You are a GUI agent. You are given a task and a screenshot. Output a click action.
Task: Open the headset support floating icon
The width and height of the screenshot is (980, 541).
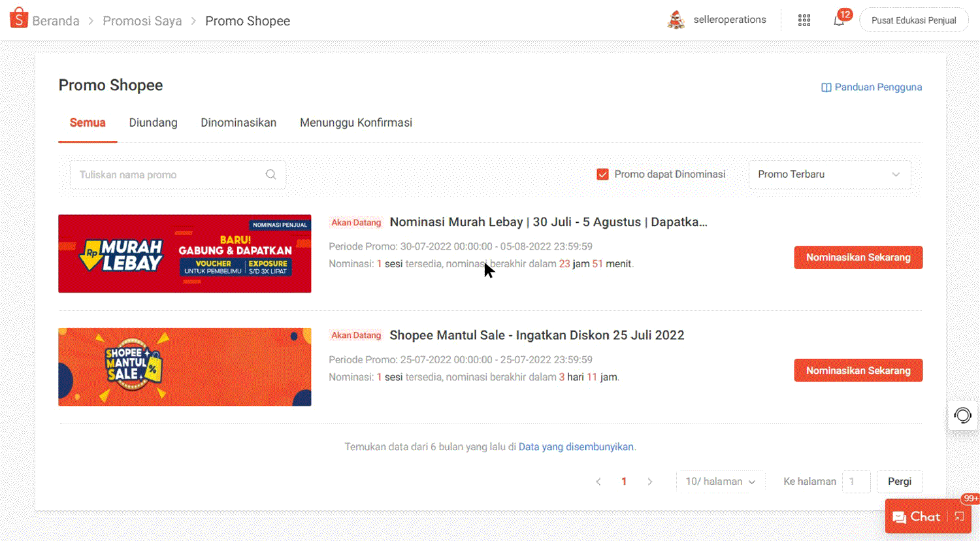tap(962, 416)
